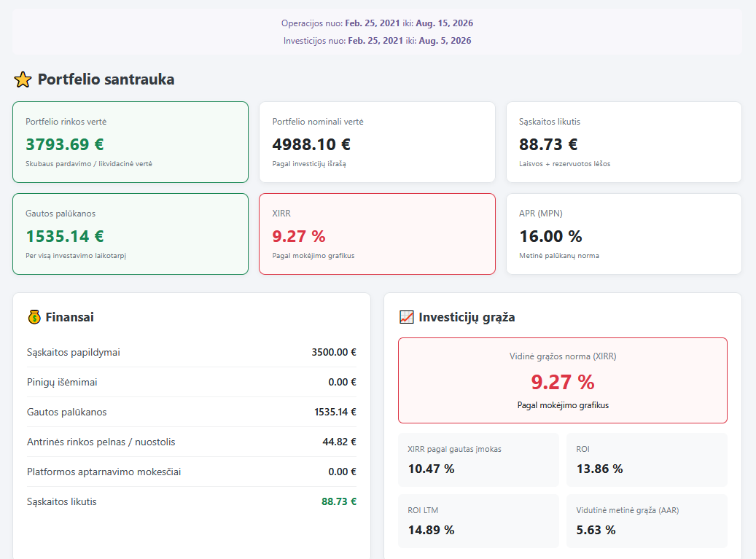The height and width of the screenshot is (559, 756).
Task: Click Antrinės rinkos pelnas / nuostolis label
Action: (101, 442)
